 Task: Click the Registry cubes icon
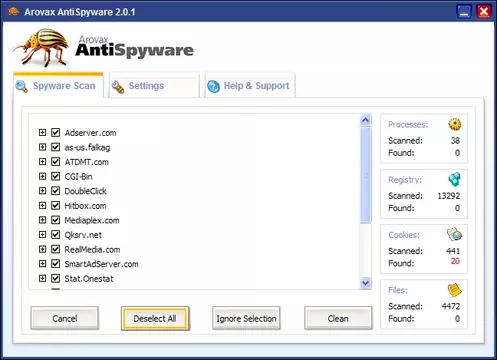pyautogui.click(x=454, y=179)
